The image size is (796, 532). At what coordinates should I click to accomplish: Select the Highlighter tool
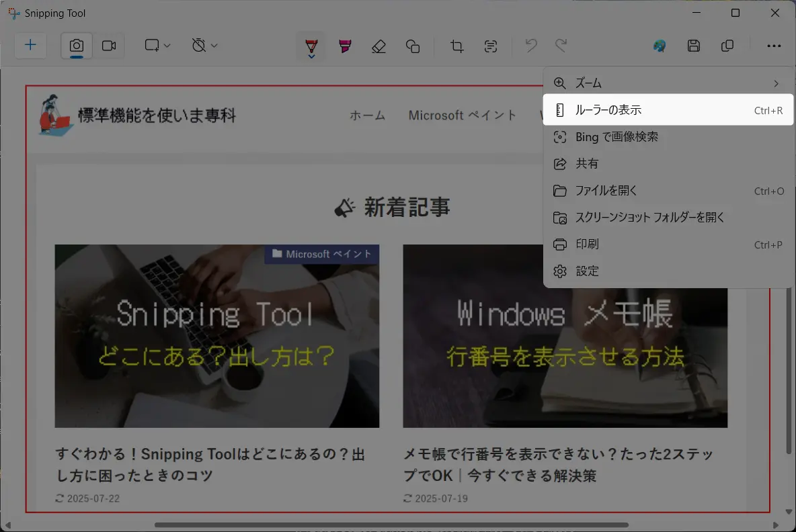click(345, 46)
